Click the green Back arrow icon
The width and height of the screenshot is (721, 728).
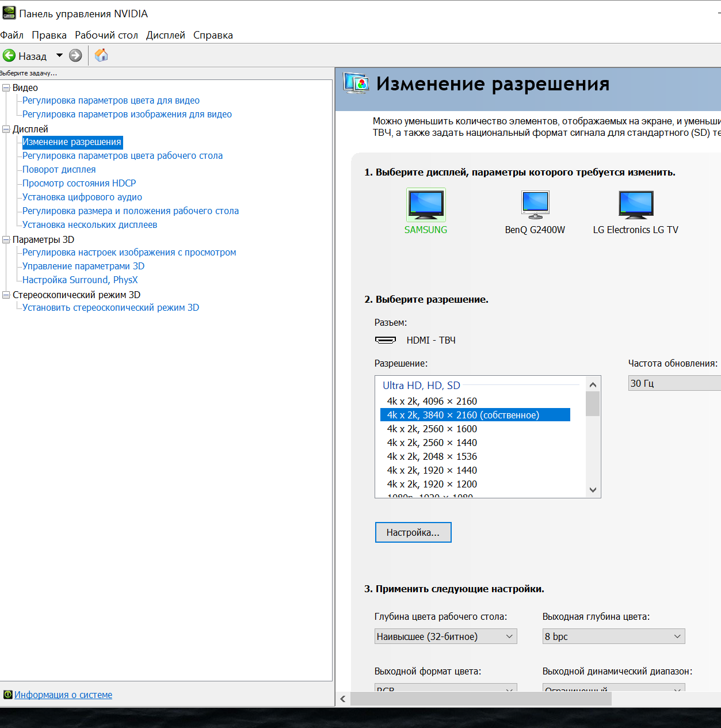[9, 56]
